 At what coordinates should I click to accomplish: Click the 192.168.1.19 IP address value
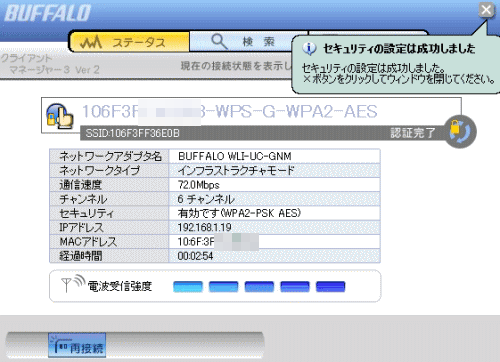(x=204, y=227)
